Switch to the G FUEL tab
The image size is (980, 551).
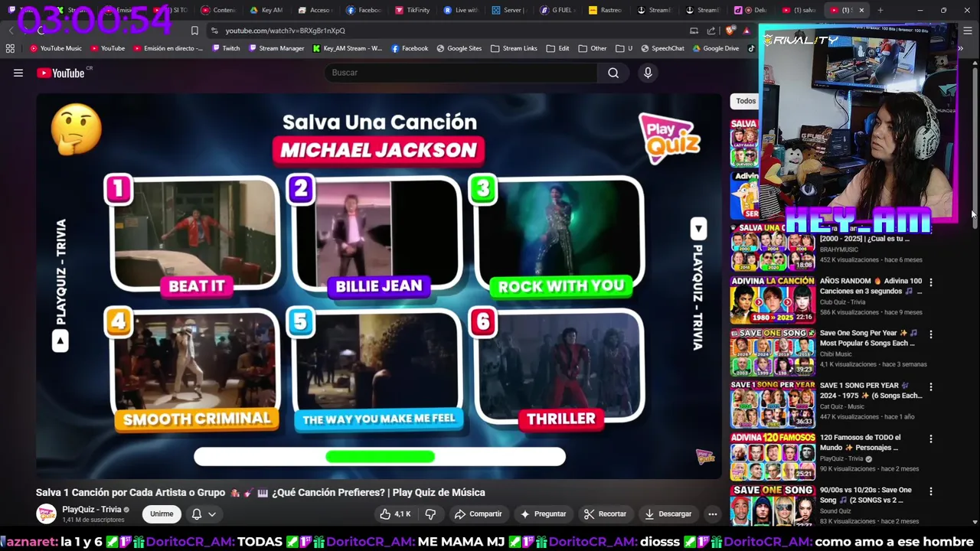click(x=557, y=10)
